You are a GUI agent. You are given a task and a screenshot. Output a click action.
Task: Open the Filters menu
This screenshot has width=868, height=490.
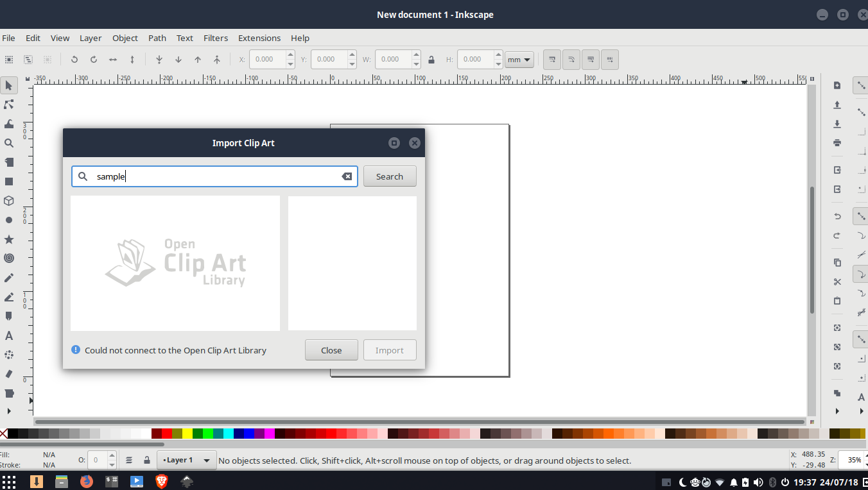215,38
